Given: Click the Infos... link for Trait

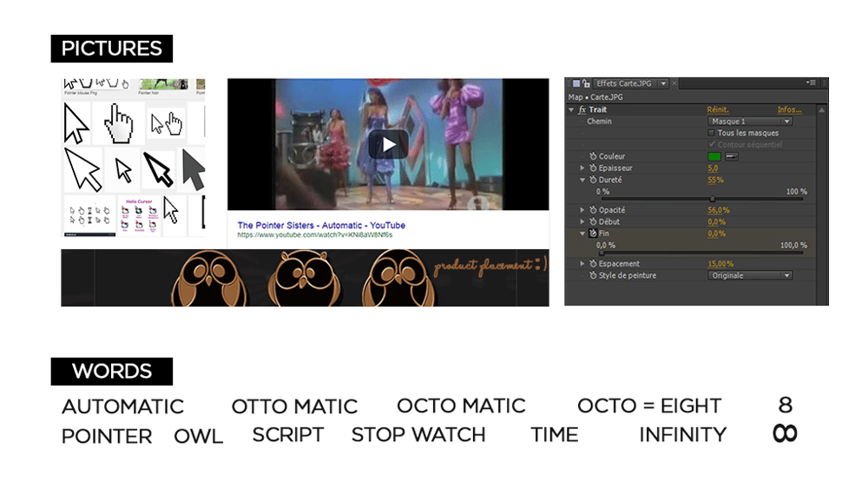Looking at the screenshot, I should click(789, 109).
